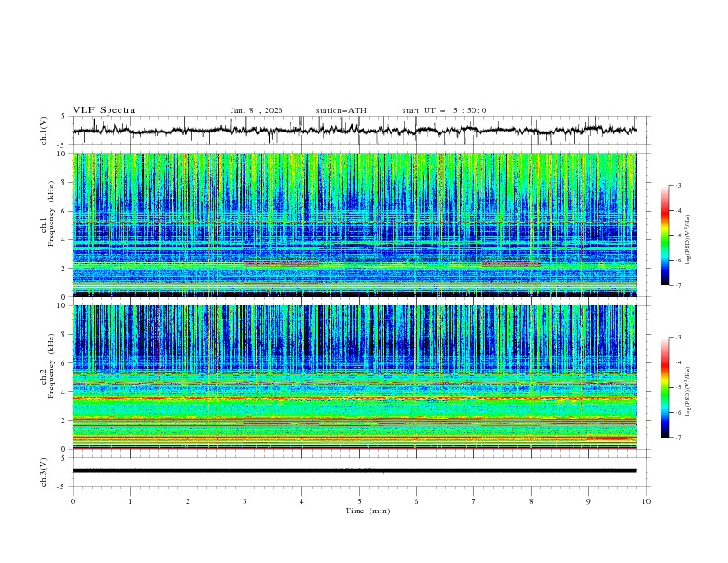Click the time axis tick label '6'
The height and width of the screenshot is (563, 728).
[x=416, y=501]
